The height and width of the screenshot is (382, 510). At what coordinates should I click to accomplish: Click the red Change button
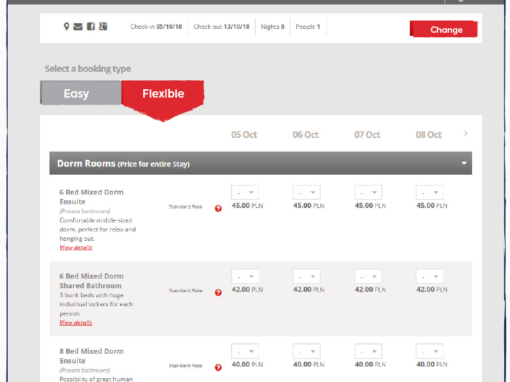point(444,29)
